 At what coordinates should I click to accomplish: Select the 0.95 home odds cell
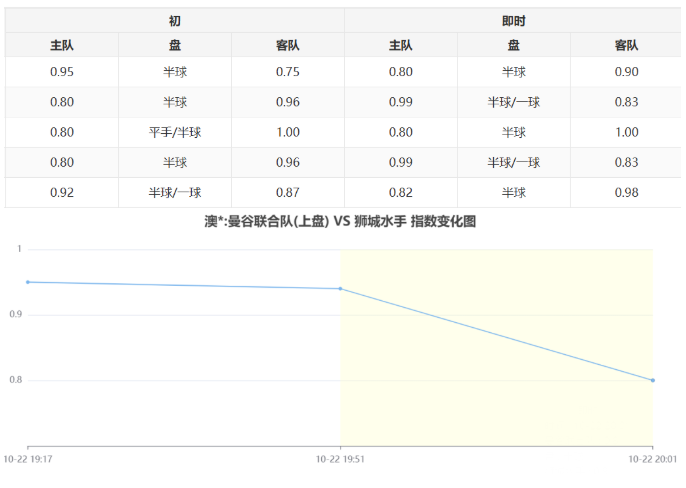(x=62, y=72)
